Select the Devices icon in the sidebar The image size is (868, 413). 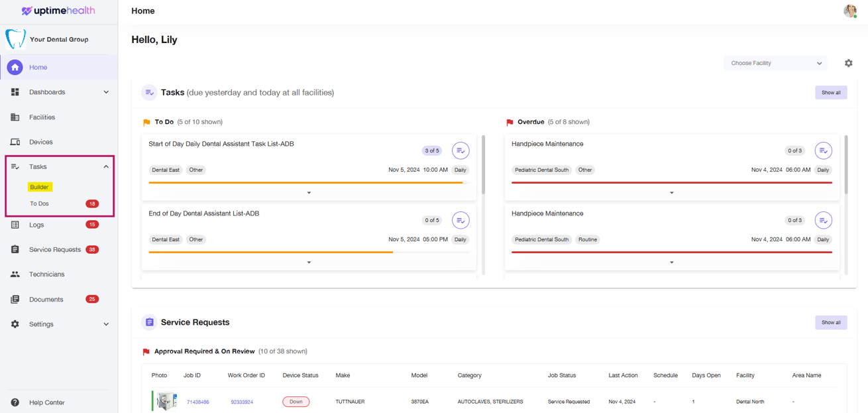coord(15,141)
